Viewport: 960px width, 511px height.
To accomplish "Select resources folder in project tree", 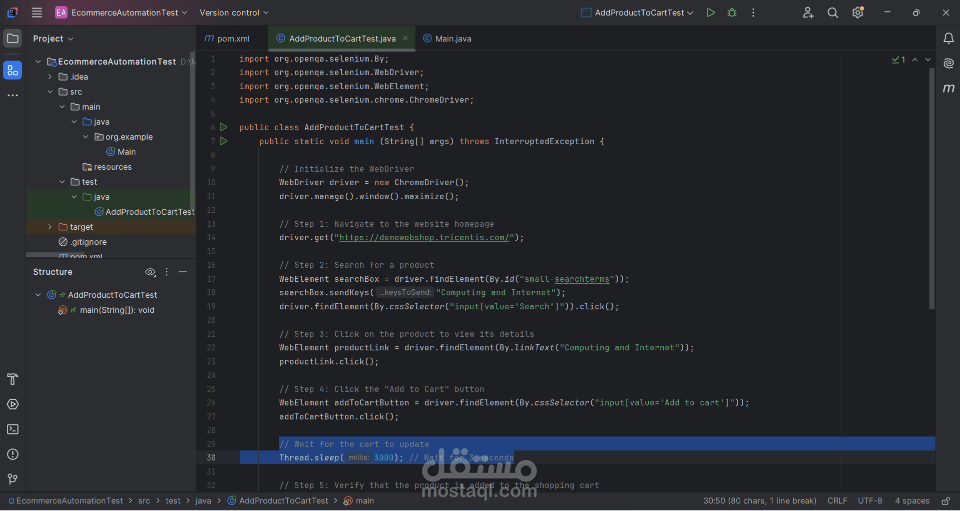I will [107, 167].
